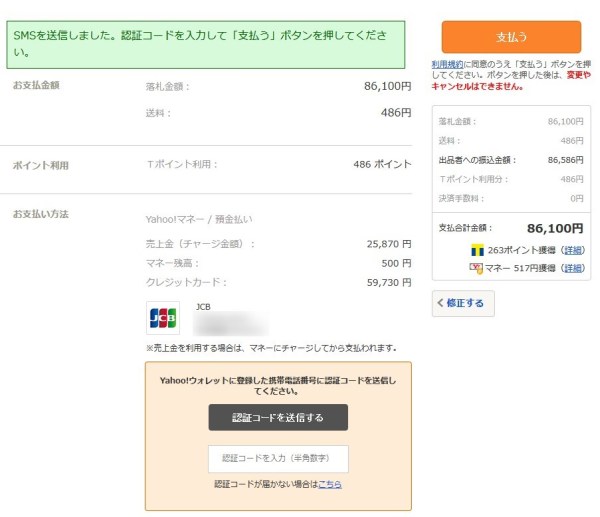600x517 pixels.
Task: Click the Tポイント利用 486 ポイント value
Action: [382, 164]
